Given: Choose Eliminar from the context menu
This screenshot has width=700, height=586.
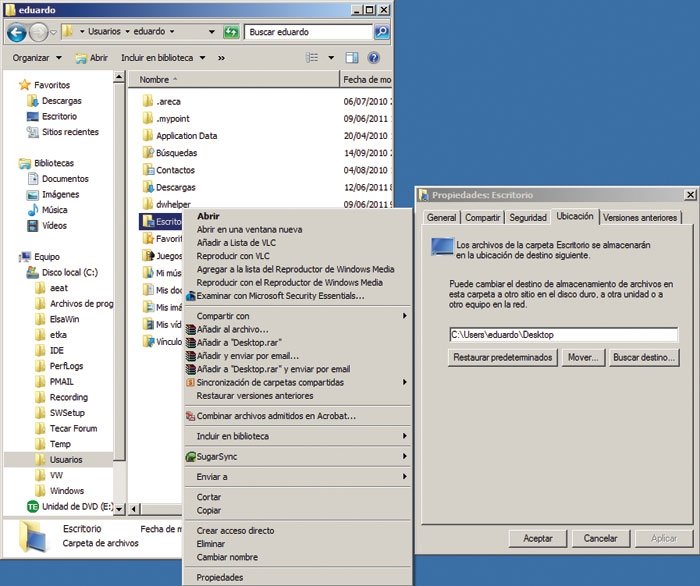Looking at the screenshot, I should point(297,544).
